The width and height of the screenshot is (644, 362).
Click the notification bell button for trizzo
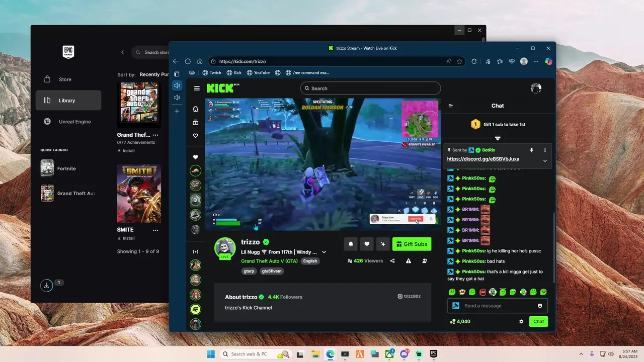point(351,244)
